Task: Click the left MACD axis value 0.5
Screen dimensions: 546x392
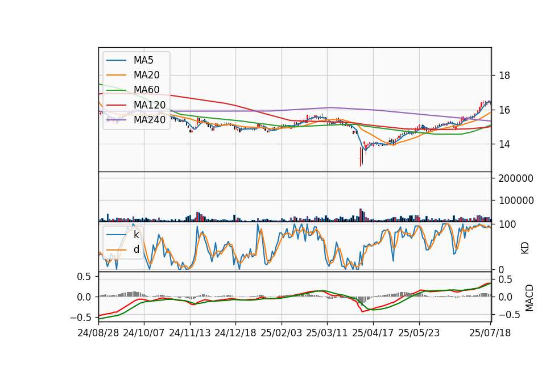Action: (84, 277)
